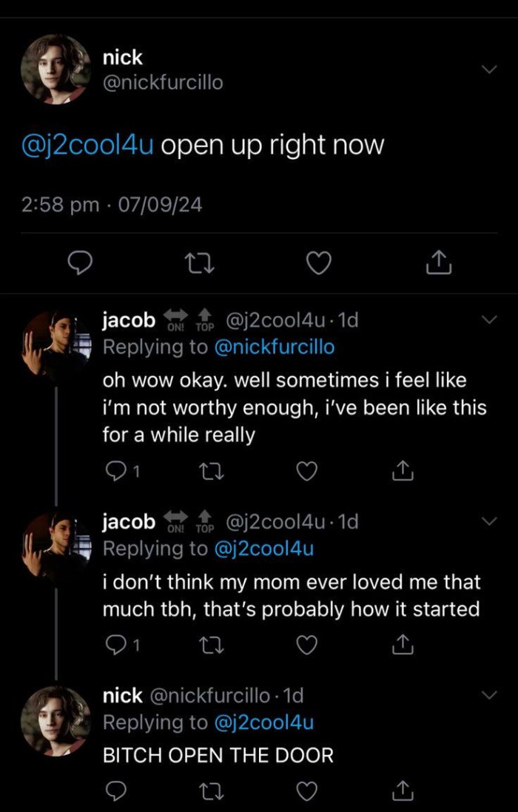Retweet nick's "open up right now" tweet
The image size is (518, 812).
[200, 261]
